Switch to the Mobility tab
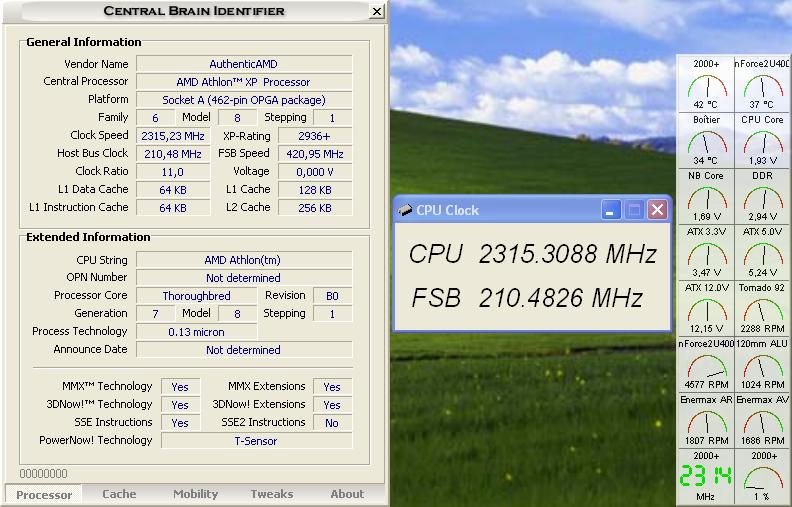The width and height of the screenshot is (792, 507). [x=195, y=494]
